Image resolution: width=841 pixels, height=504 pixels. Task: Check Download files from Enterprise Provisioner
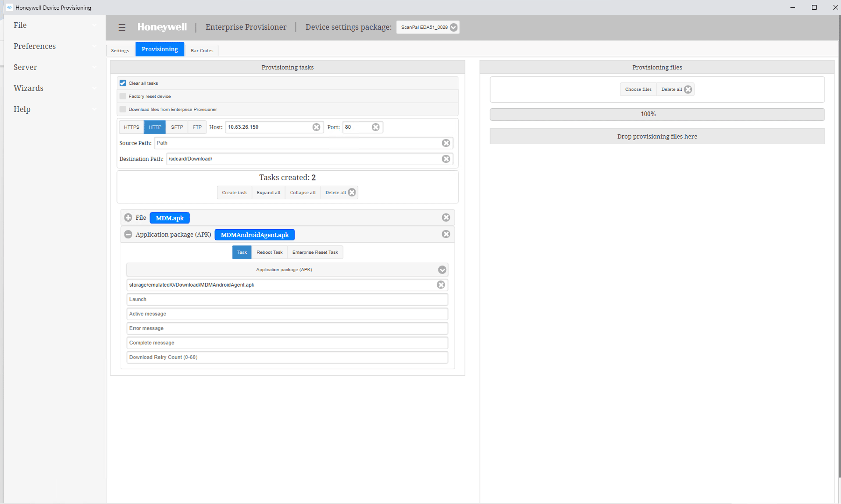point(123,109)
